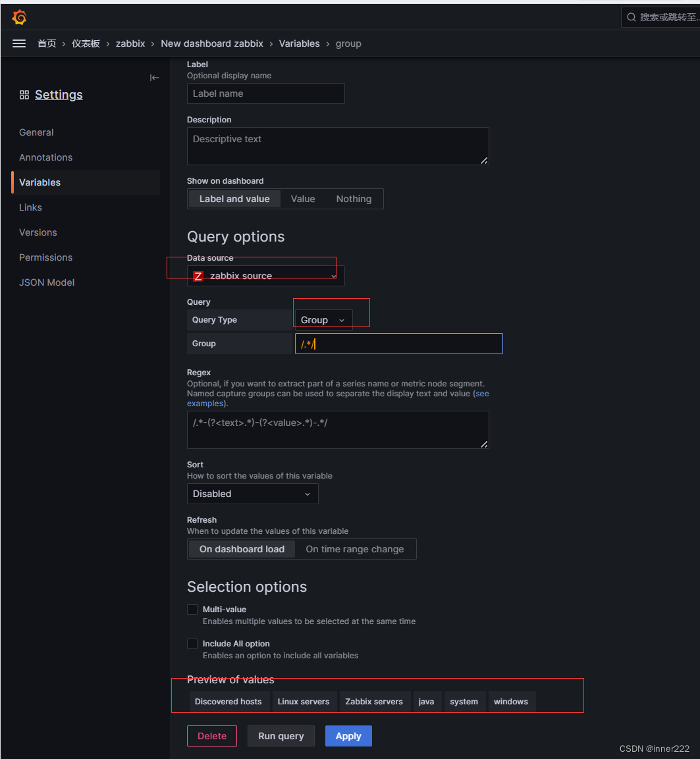Open the JSON Model settings tab
700x759 pixels.
pos(47,282)
